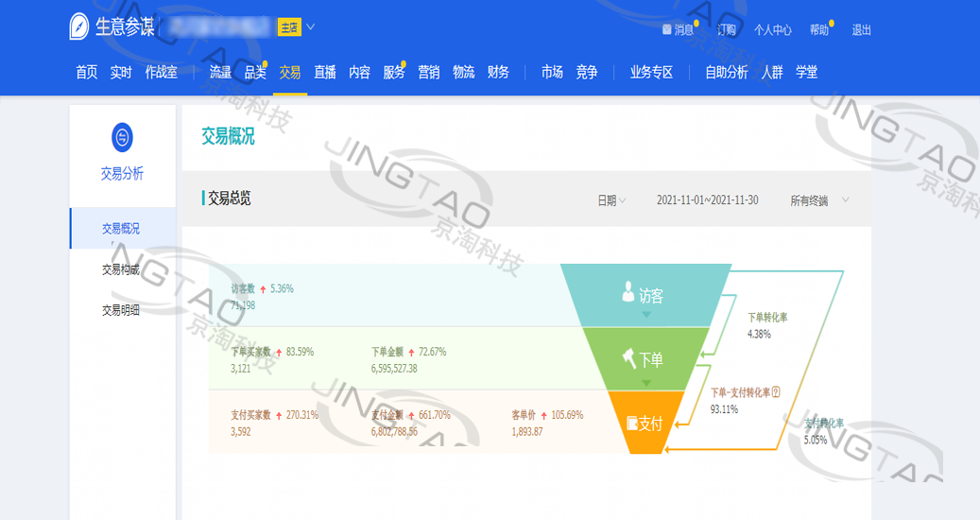Select 交易构成 in the sidebar

121,269
